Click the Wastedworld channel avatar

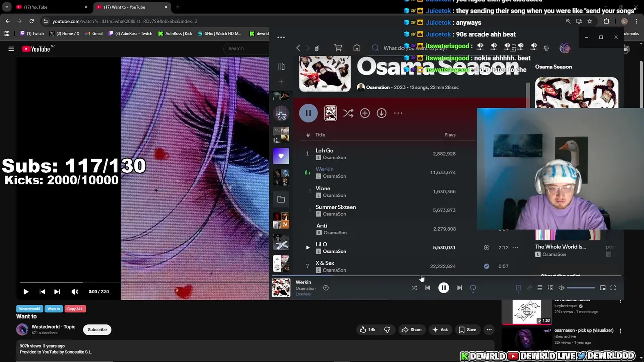click(22, 329)
